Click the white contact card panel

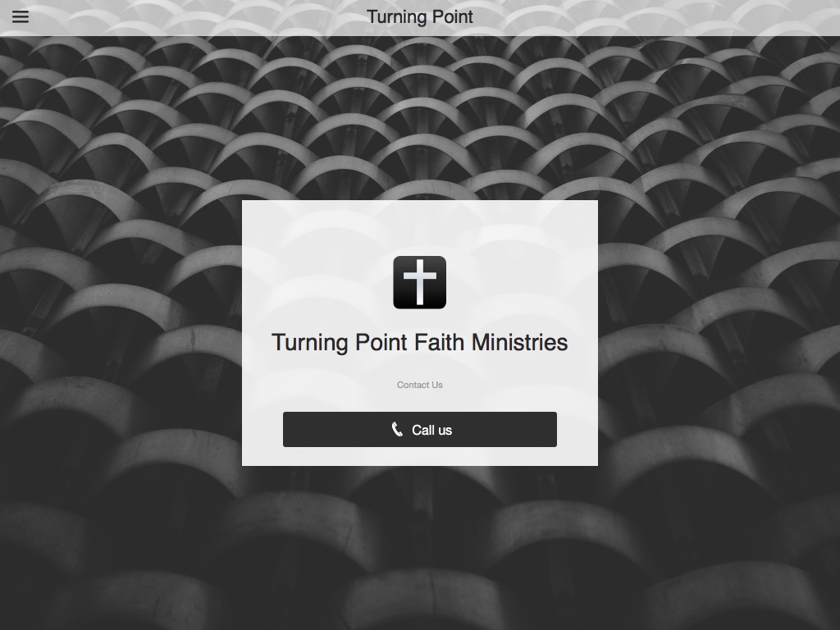point(420,333)
